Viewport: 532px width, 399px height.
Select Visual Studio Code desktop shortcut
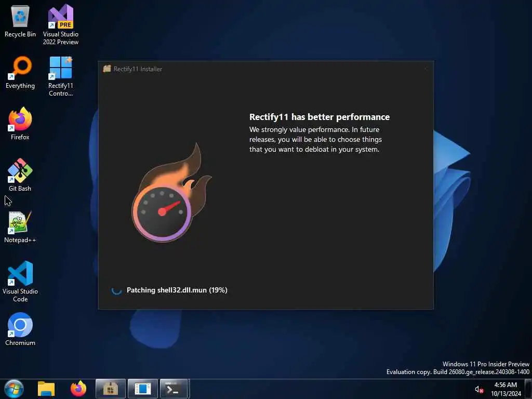tap(20, 281)
